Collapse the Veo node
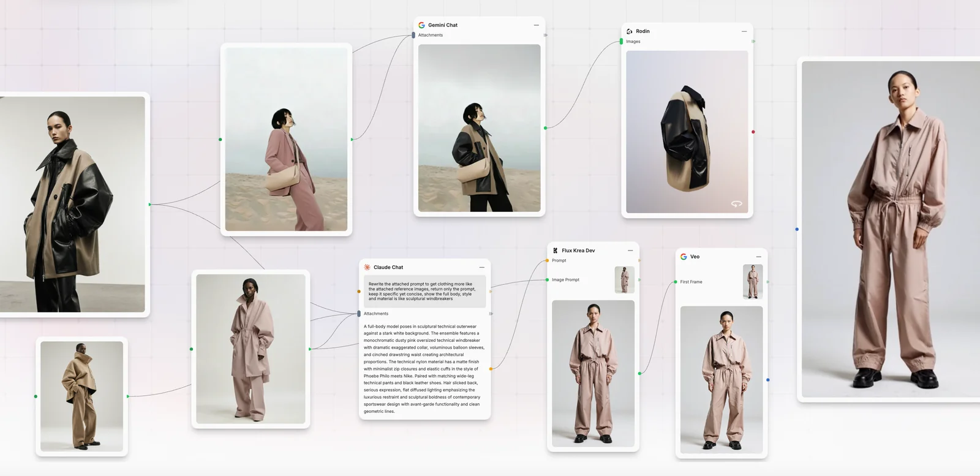This screenshot has width=980, height=476. pos(758,257)
